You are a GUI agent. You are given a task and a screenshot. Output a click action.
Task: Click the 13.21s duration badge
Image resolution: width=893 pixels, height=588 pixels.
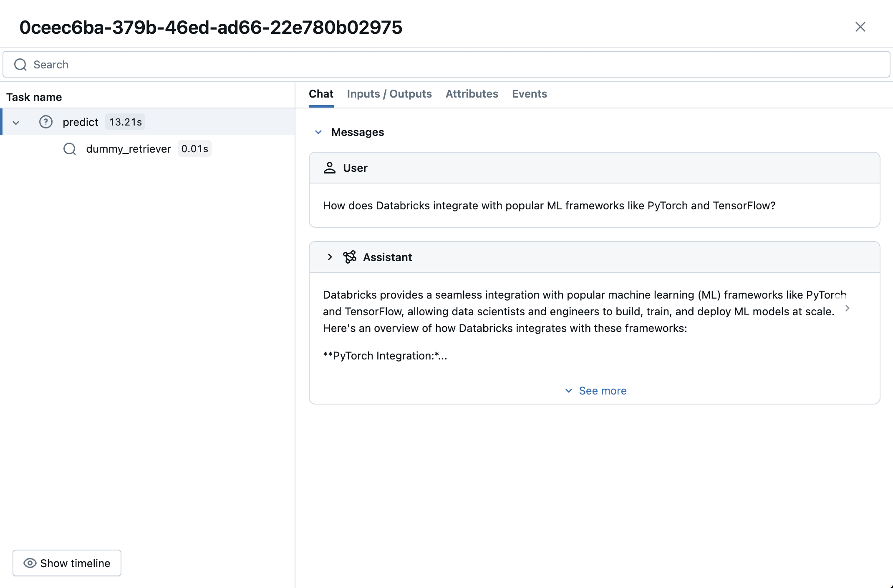125,122
